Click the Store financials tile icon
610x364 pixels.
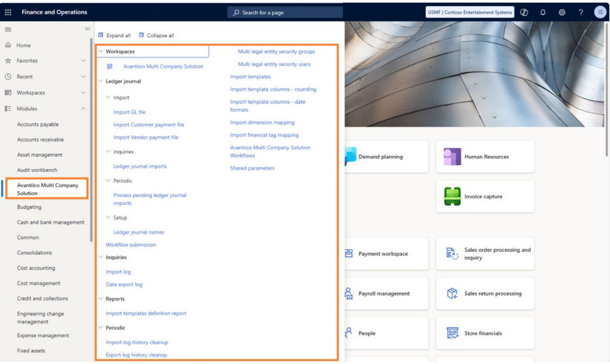(x=452, y=333)
